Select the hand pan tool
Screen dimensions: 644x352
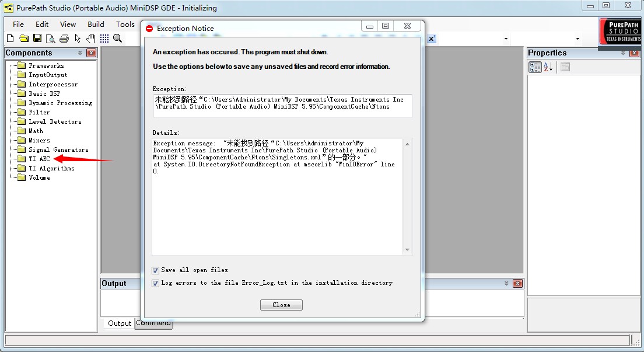pyautogui.click(x=91, y=39)
